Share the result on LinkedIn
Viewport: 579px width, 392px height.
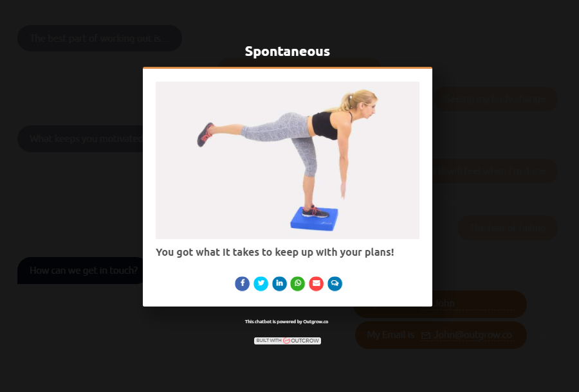[x=280, y=283]
